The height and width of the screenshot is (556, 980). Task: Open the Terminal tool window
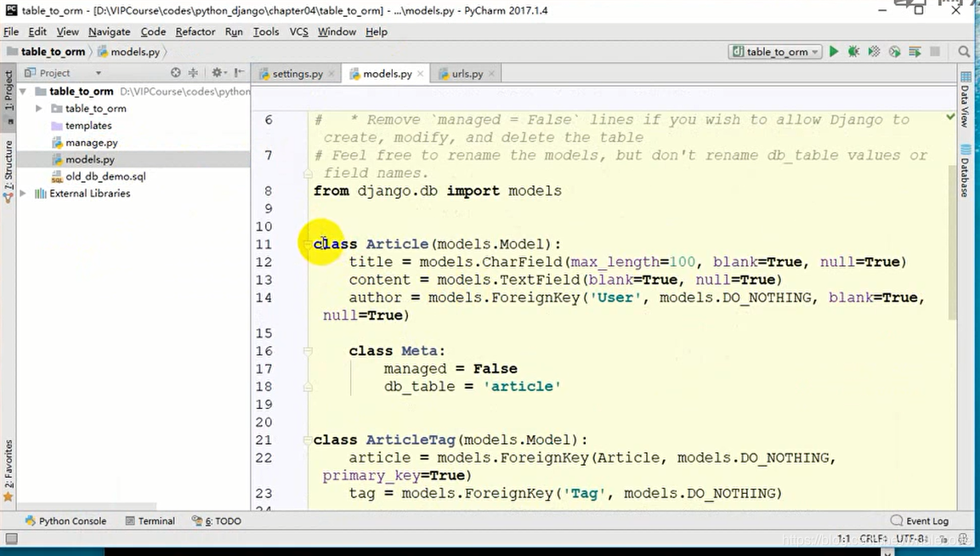coord(150,521)
